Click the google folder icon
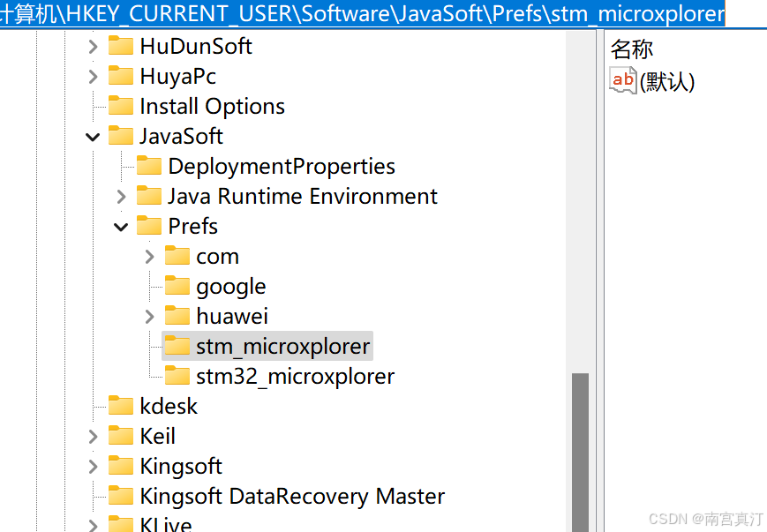767x532 pixels. point(177,286)
